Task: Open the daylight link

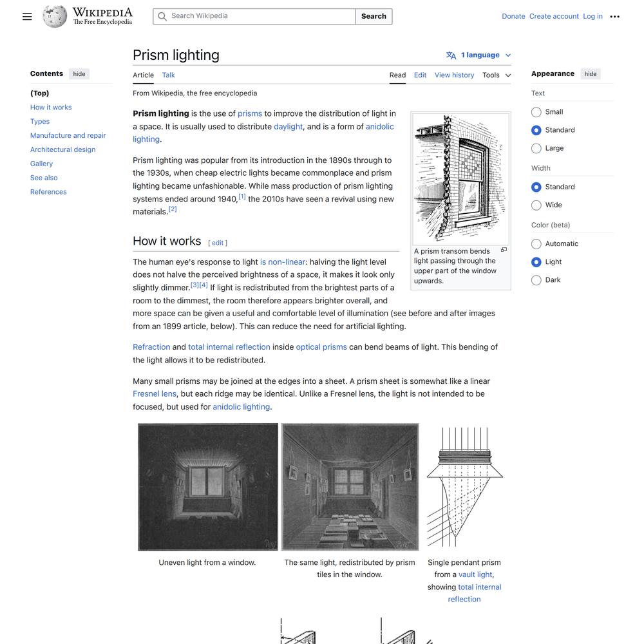Action: pyautogui.click(x=289, y=127)
